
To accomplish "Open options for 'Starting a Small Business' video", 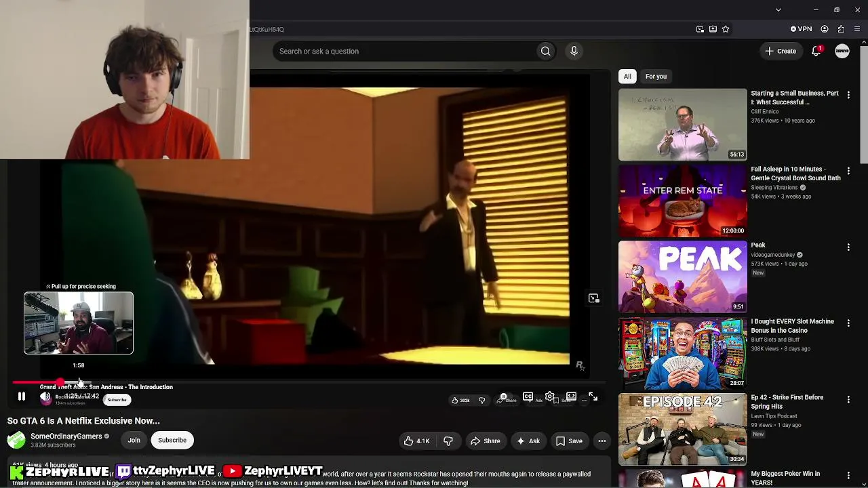I will [x=848, y=95].
